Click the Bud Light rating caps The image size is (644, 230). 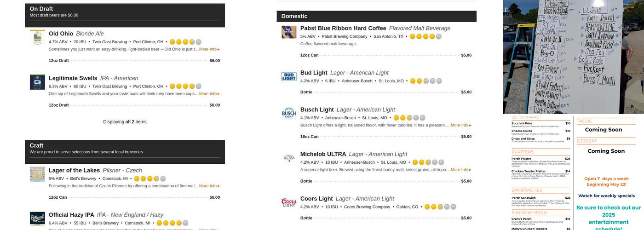click(x=425, y=81)
